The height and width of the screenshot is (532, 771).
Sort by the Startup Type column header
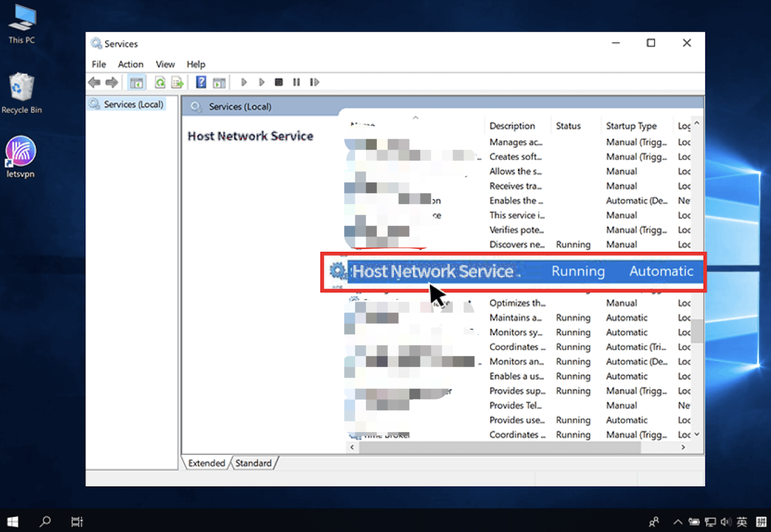click(631, 126)
